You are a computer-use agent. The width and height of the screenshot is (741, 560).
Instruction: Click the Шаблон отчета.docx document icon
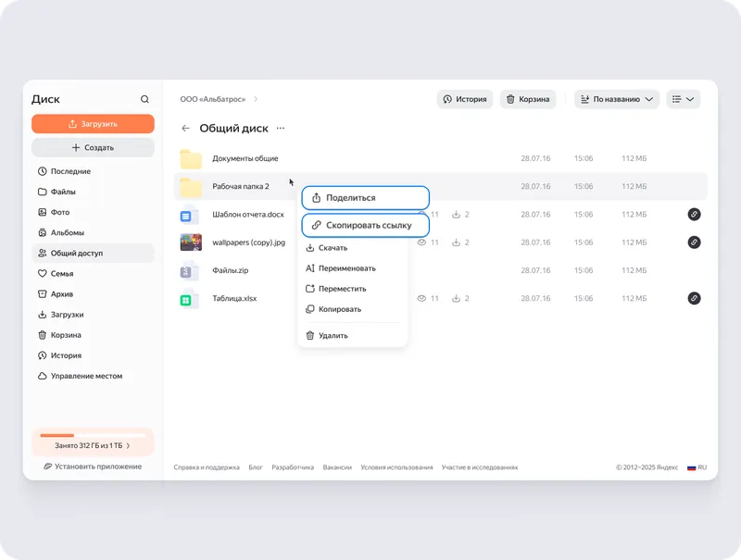189,215
